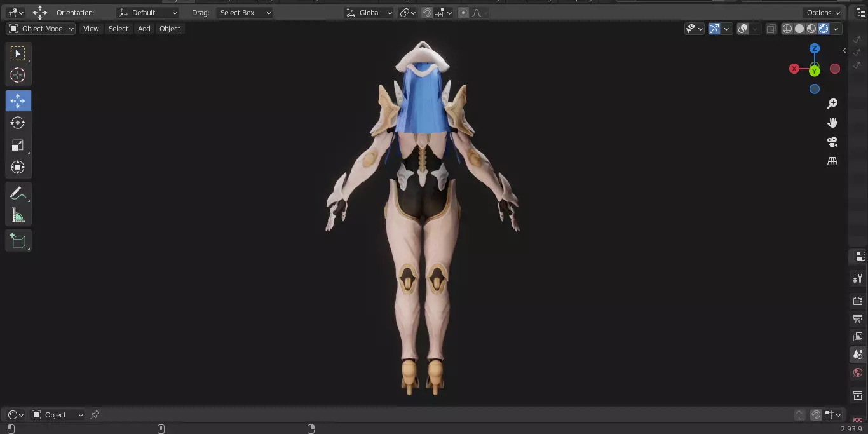The height and width of the screenshot is (434, 868).
Task: Select the Select Box tool
Action: 18,53
